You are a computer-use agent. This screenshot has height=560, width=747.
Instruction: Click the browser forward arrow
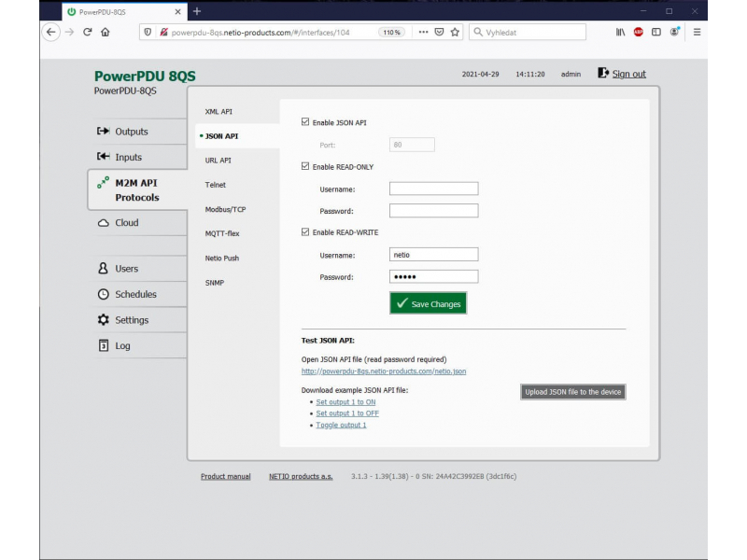(69, 33)
